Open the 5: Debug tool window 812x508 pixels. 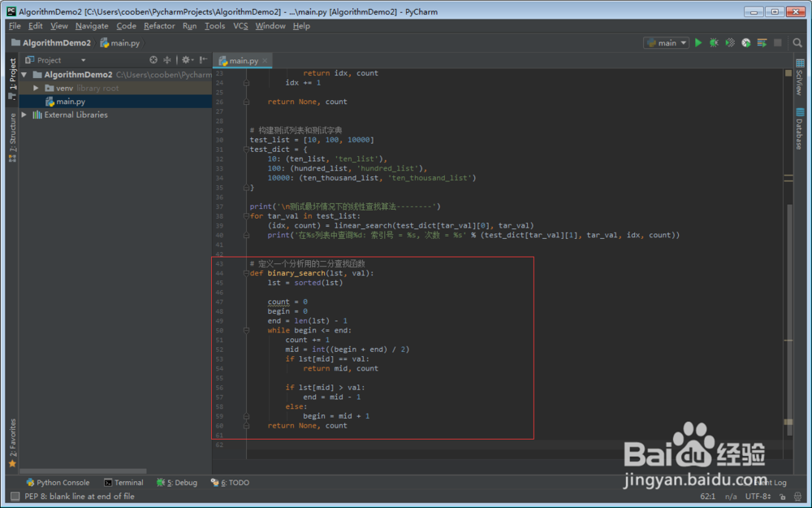(177, 483)
